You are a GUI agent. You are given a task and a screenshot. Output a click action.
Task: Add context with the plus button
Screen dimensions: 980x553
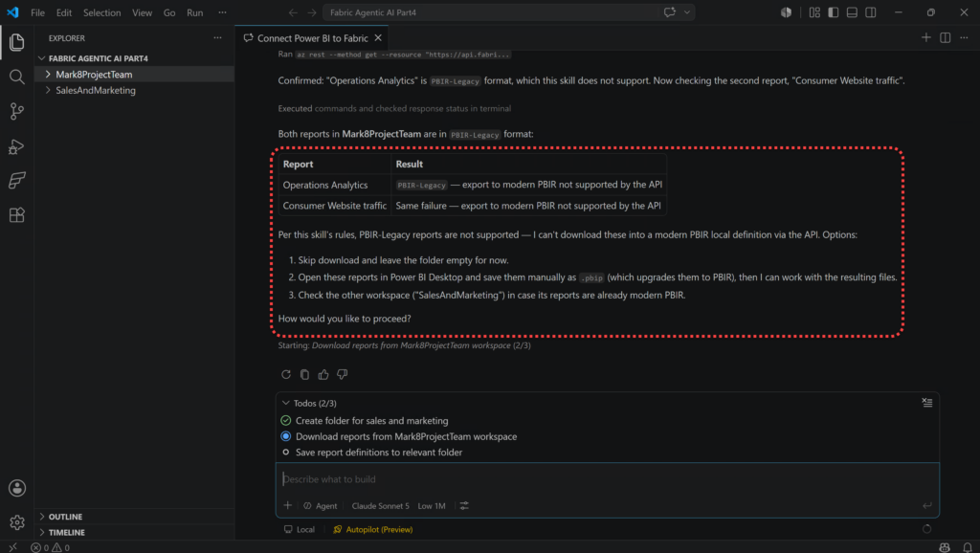coord(287,505)
